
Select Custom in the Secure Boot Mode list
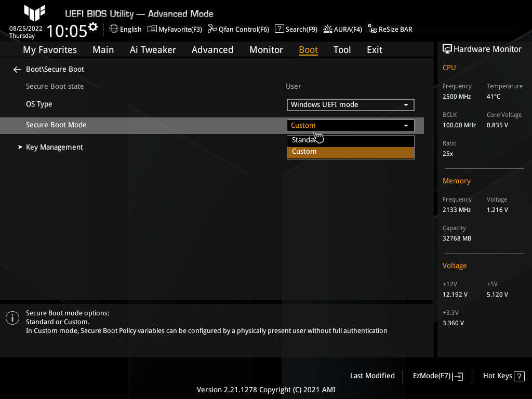[x=350, y=151]
